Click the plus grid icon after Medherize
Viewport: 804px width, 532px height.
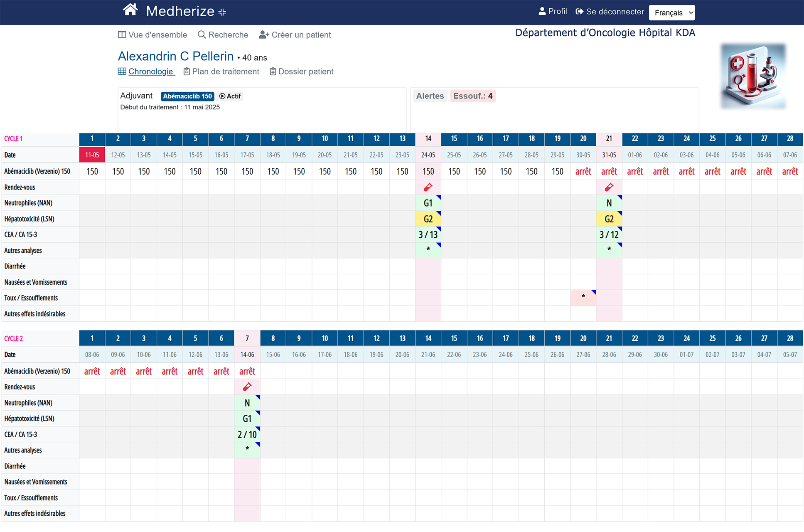coord(222,12)
